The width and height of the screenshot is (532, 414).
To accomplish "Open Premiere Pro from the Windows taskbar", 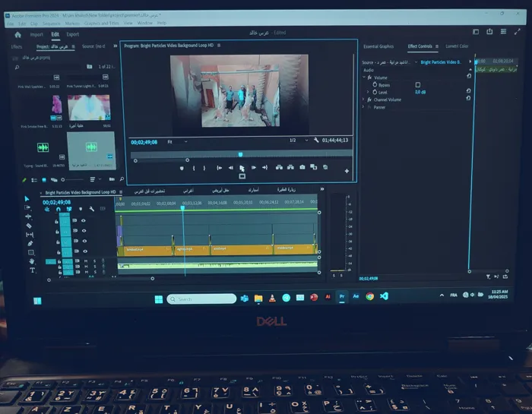I will click(x=341, y=297).
